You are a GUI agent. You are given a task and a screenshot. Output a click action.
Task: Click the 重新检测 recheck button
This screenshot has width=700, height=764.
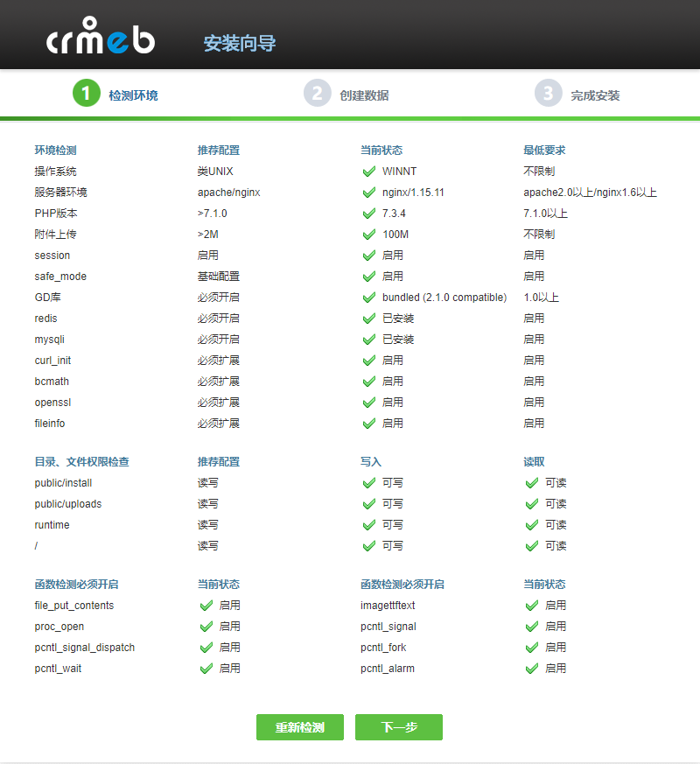300,727
